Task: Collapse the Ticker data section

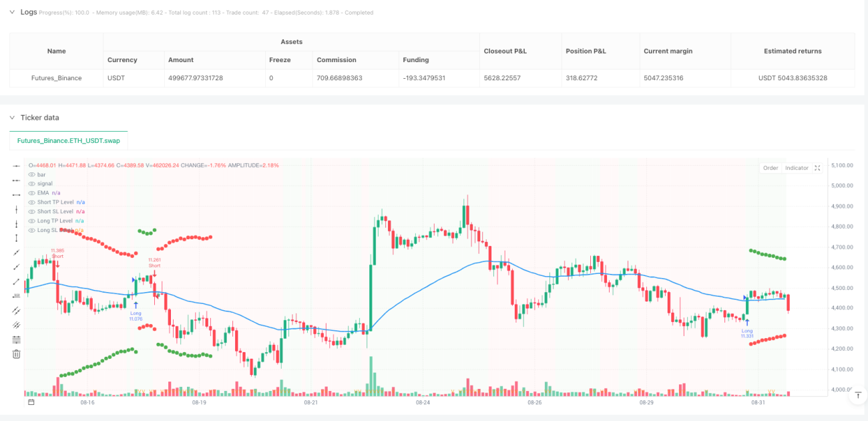Action: (x=11, y=118)
